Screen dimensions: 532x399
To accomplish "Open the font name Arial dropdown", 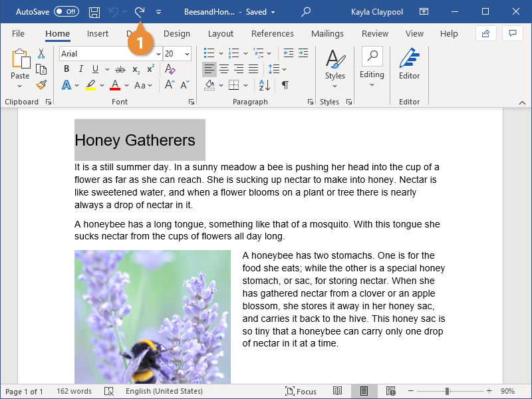I will click(158, 54).
